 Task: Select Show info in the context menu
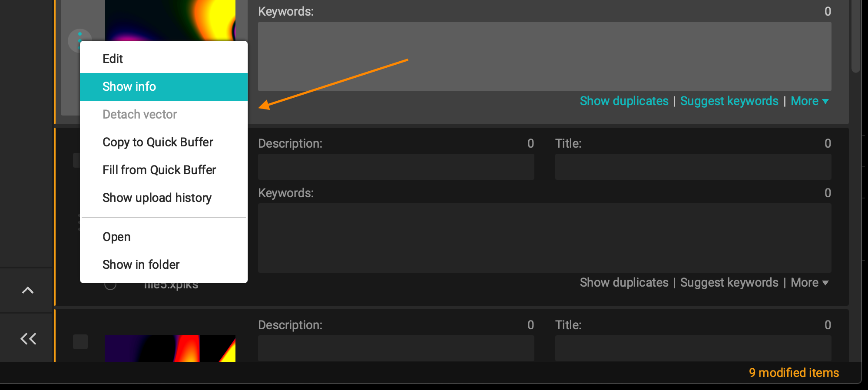pos(129,86)
